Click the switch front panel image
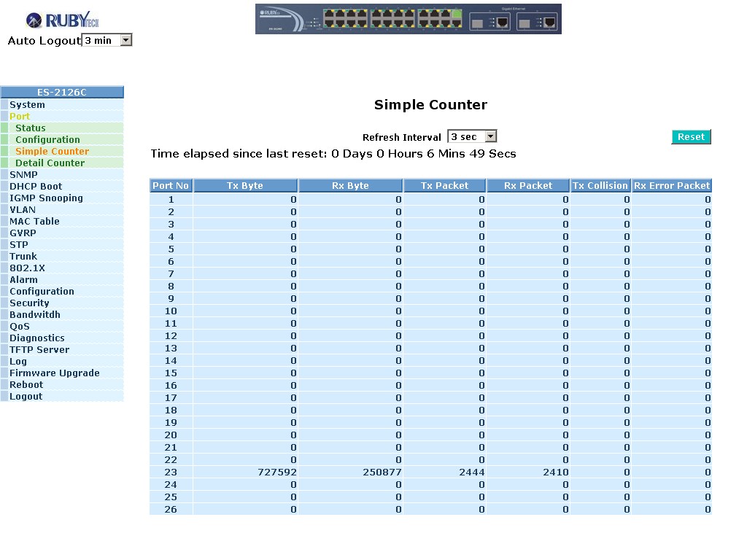 409,19
